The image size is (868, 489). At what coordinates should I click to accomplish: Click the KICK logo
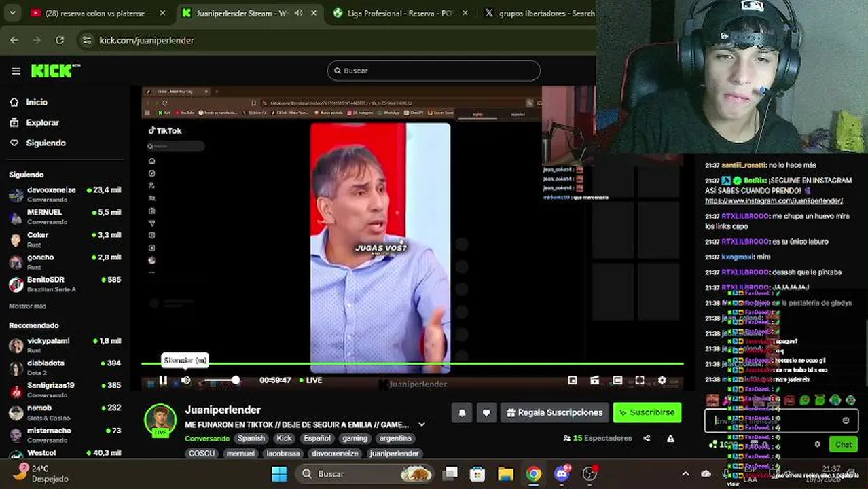(56, 71)
